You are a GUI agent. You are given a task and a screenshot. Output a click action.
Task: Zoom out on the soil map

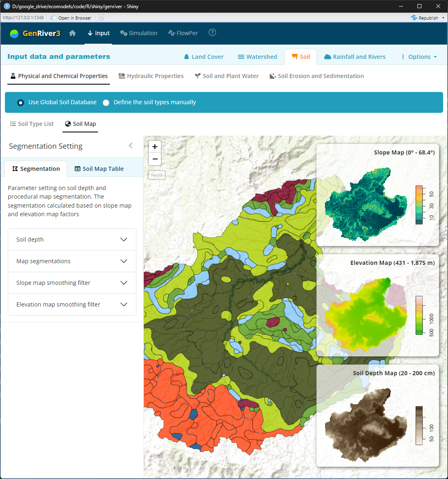(x=155, y=159)
